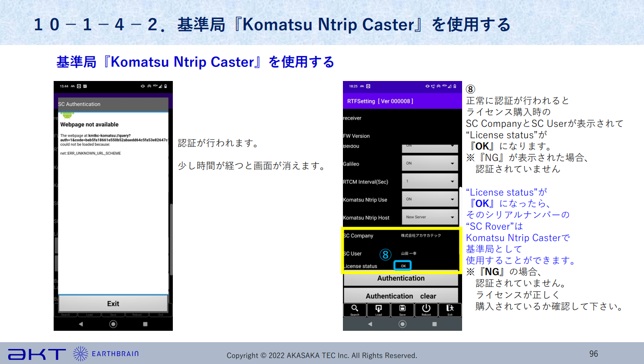Click the 'receiver' label in RTFSetting
The image size is (644, 364).
click(x=352, y=118)
